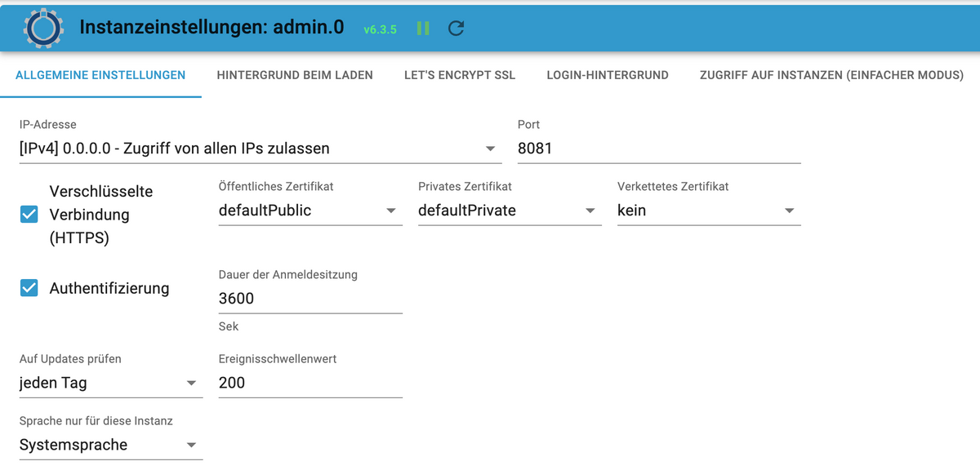
Task: Pause the admin.0 instance
Action: point(423,29)
